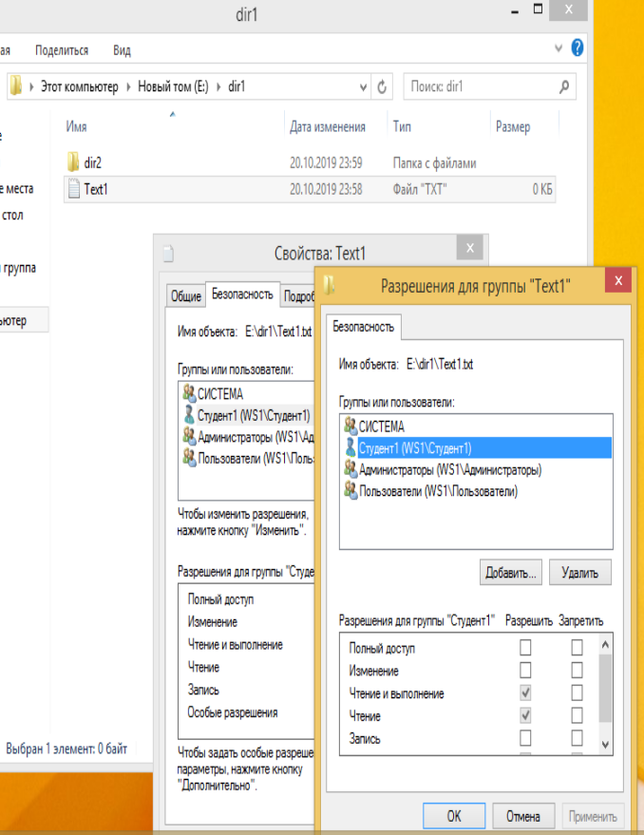Click the Добавить button
Screen dimensions: 644x835
(512, 572)
